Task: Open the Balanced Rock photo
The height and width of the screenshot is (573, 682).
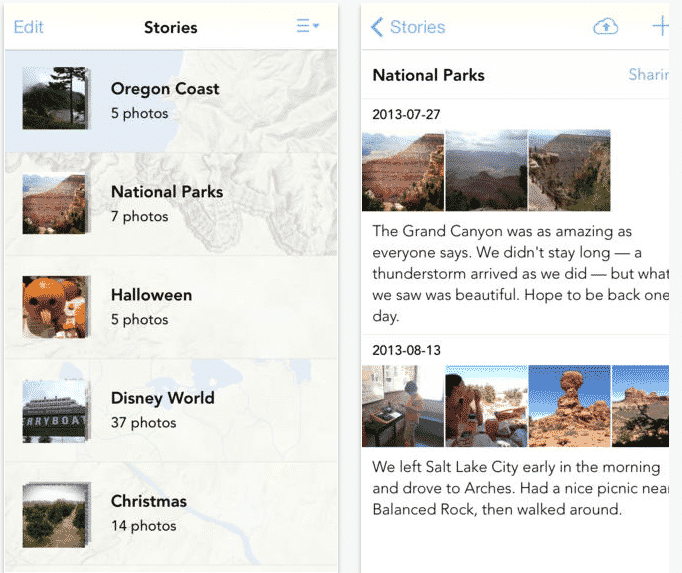Action: point(569,405)
